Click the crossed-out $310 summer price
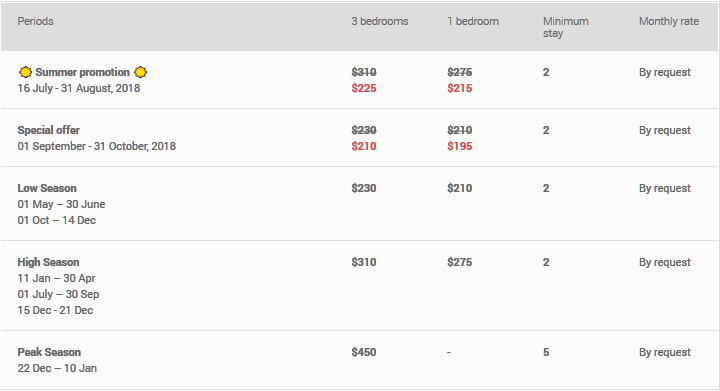Screen dimensions: 720x391 click(x=364, y=72)
